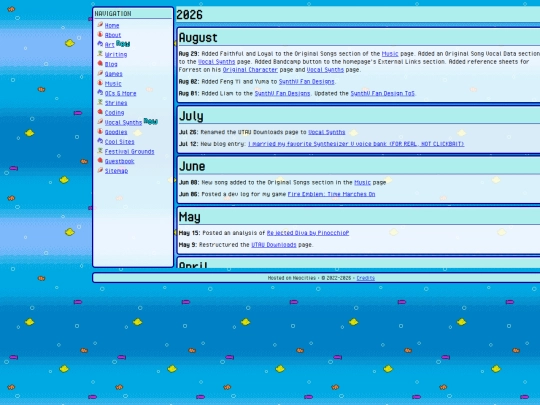540x405 pixels.
Task: Click the 'Jun 06:' date label
Action: (189, 194)
